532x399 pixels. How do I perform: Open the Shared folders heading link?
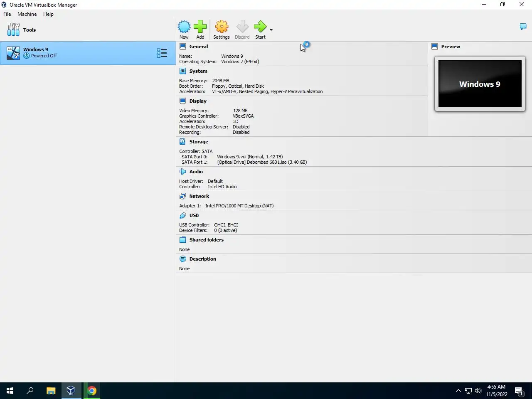[x=207, y=240]
